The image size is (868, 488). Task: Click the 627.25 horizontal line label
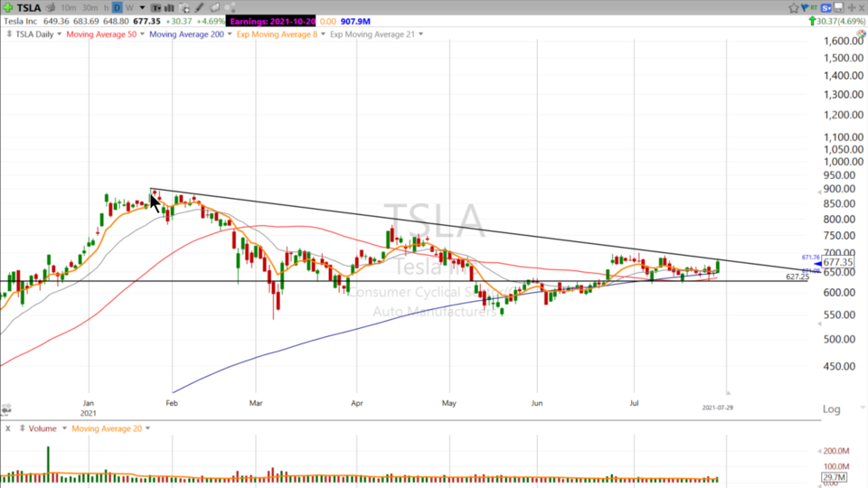(797, 277)
